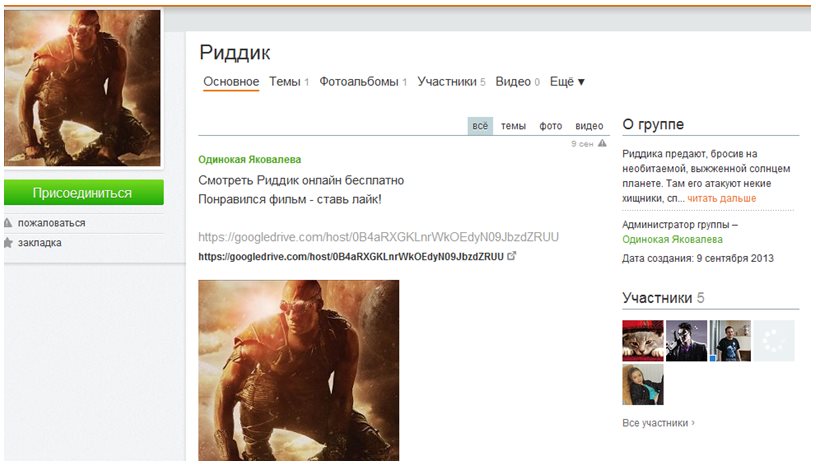Select the темы feed filter
Viewport: 816px width, 464px height.
click(513, 126)
